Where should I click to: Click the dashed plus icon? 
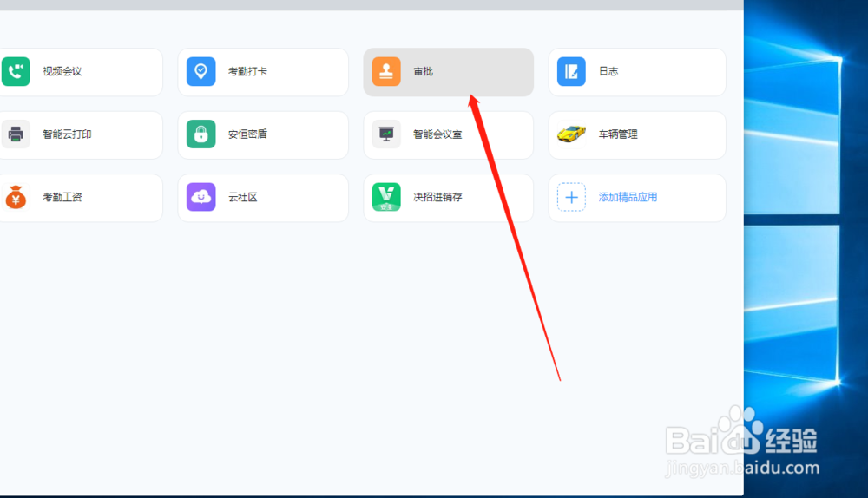[x=571, y=197]
